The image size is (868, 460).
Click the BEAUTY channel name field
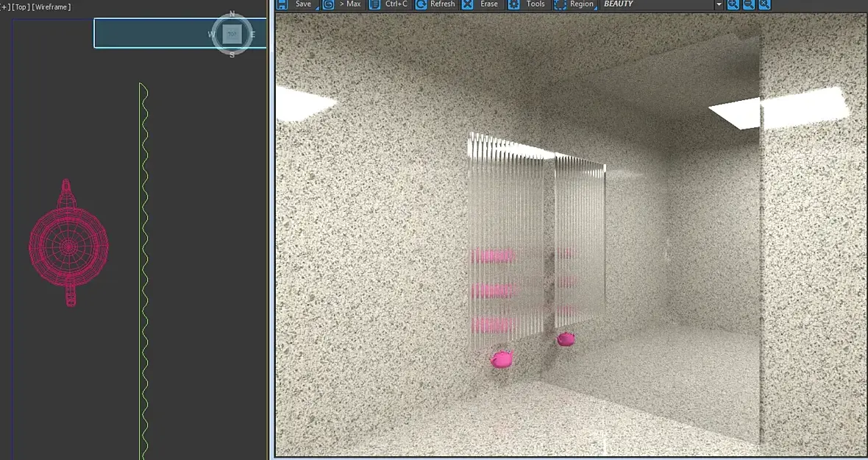(657, 4)
